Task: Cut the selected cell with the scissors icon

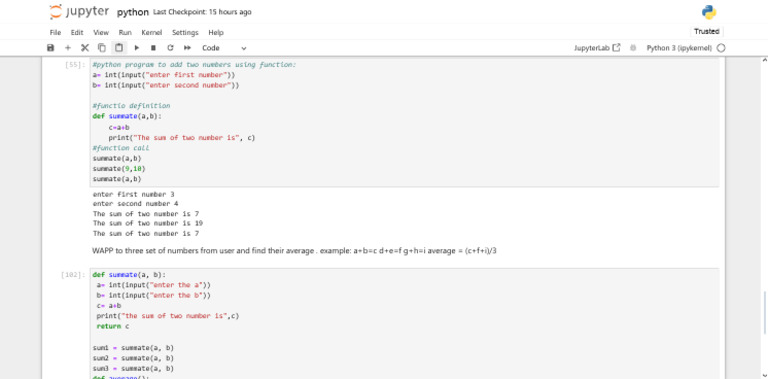Action: point(85,48)
